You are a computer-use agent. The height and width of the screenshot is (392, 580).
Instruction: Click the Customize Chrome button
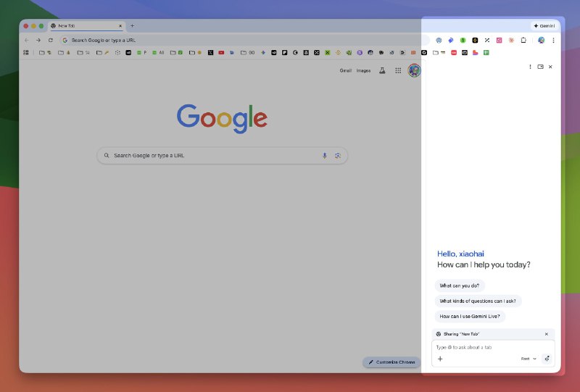tap(391, 362)
